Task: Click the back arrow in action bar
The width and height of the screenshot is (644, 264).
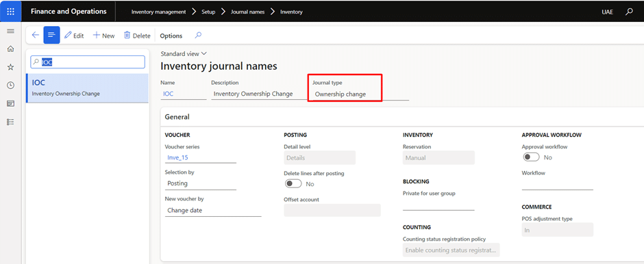Action: [36, 36]
